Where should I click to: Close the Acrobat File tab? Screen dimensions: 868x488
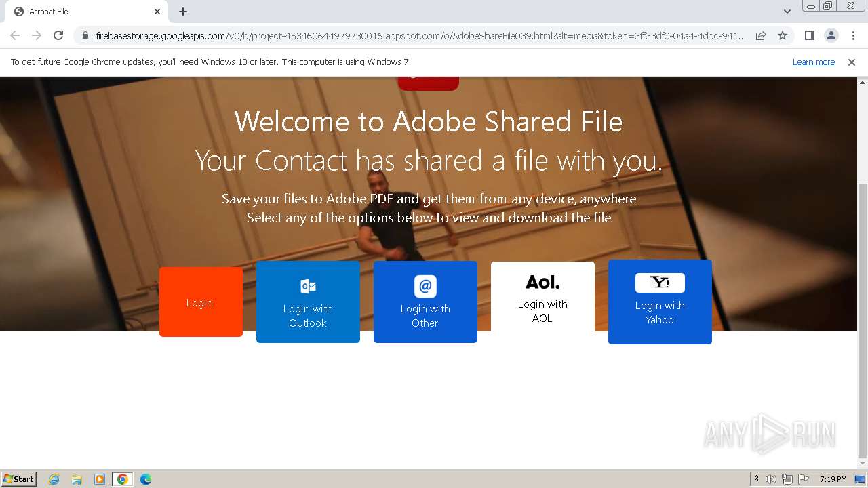(157, 12)
